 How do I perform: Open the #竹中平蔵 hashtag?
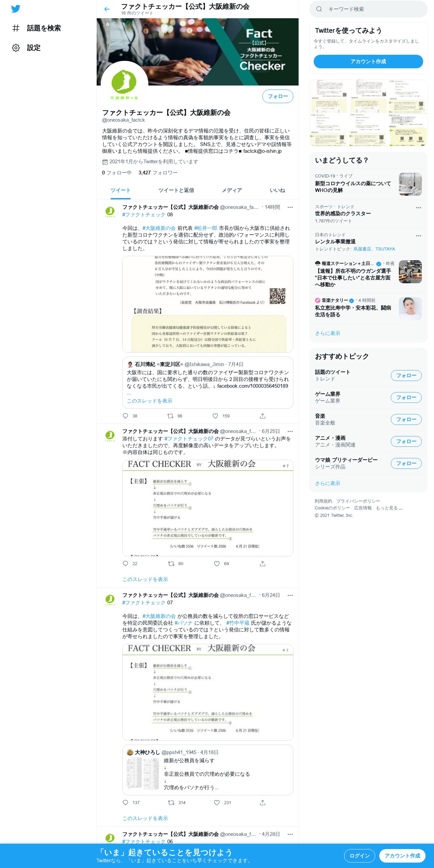(238, 623)
